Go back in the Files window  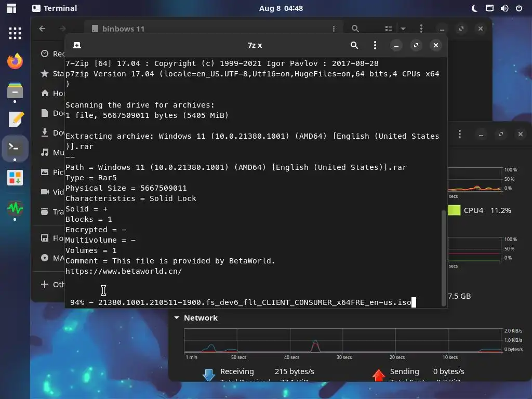click(x=42, y=29)
